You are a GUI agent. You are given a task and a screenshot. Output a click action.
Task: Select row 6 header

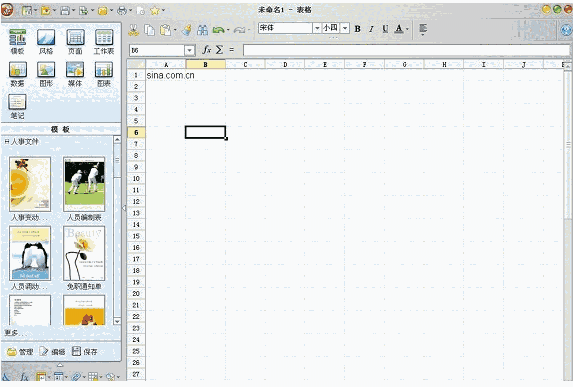pyautogui.click(x=136, y=132)
